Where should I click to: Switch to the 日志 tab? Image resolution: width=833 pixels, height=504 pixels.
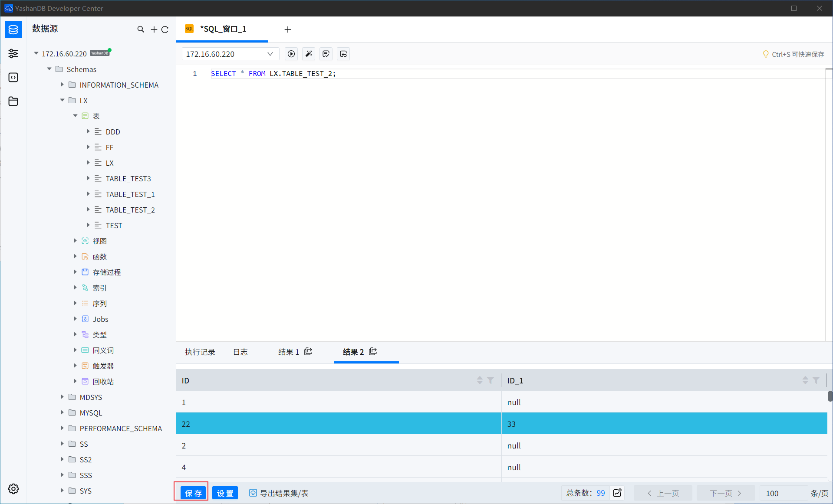(240, 352)
